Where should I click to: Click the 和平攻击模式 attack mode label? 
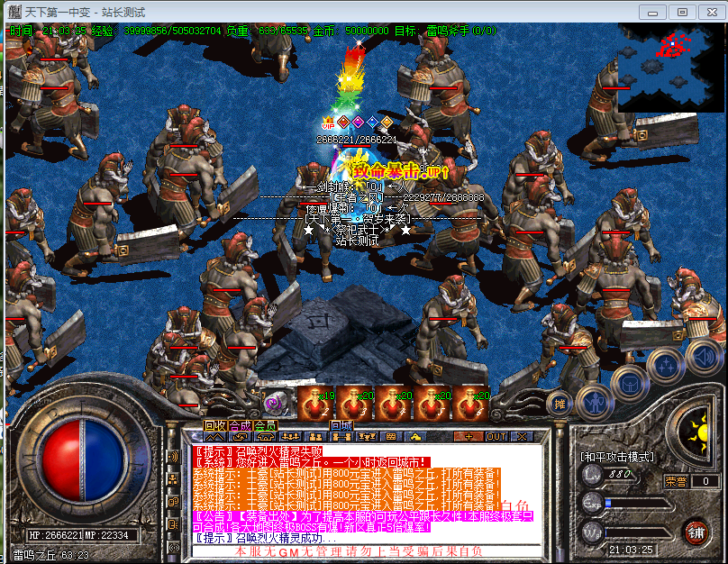(617, 457)
